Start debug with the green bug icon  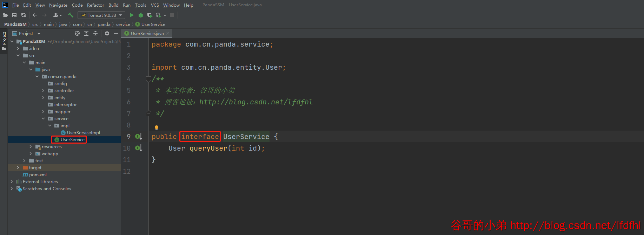pyautogui.click(x=141, y=15)
